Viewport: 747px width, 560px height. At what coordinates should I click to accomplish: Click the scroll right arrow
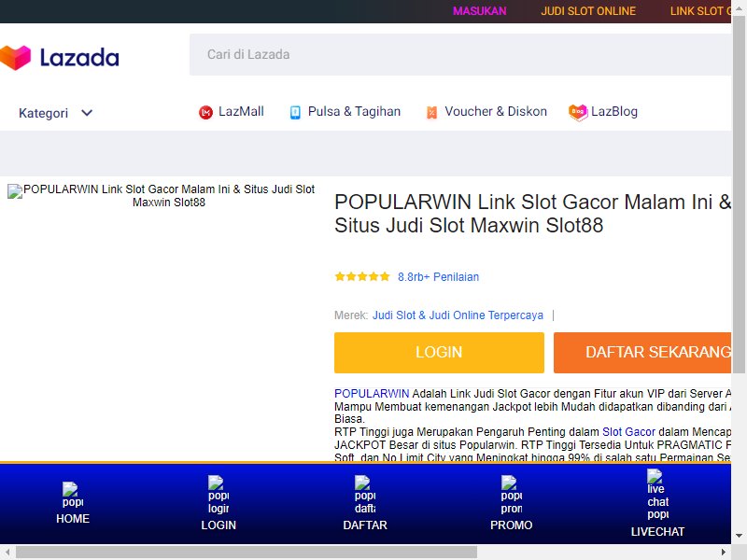(723, 552)
